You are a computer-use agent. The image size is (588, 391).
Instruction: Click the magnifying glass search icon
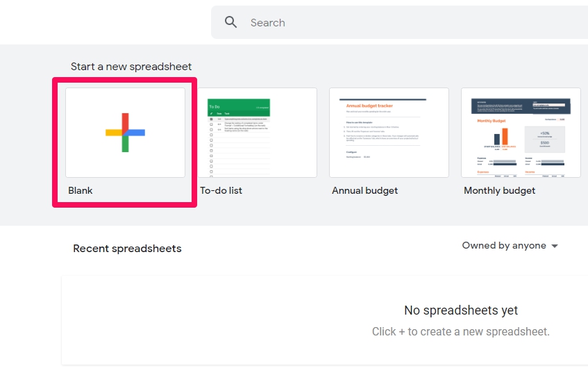230,22
